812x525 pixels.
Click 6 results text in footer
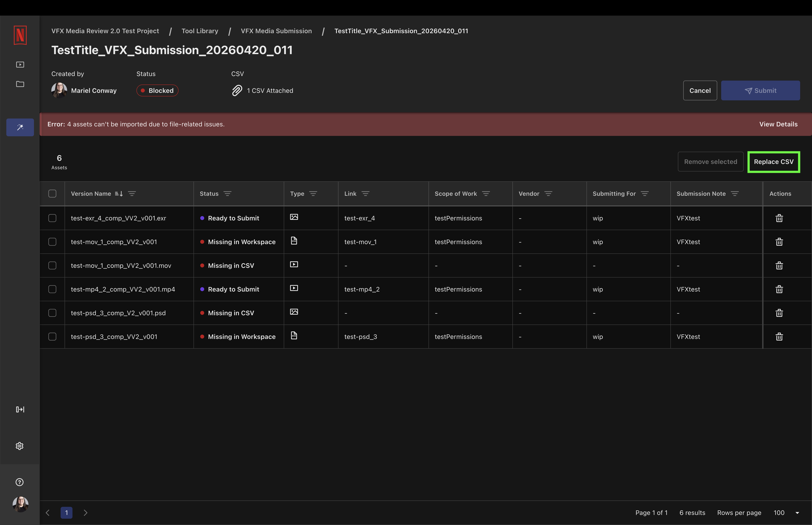[x=692, y=513]
